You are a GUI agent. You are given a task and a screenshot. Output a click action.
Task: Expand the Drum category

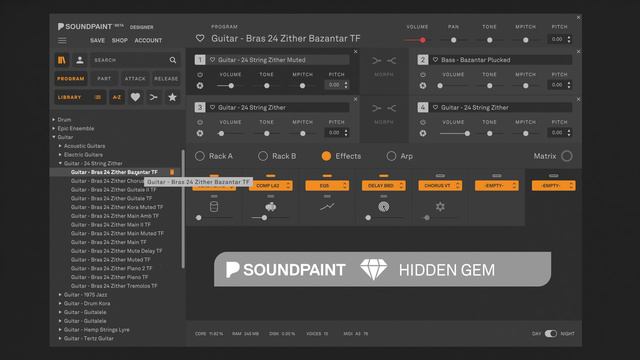point(53,120)
